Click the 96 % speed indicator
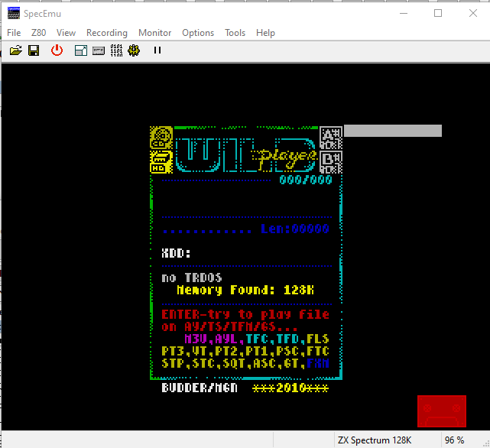The image size is (490, 448). point(454,440)
